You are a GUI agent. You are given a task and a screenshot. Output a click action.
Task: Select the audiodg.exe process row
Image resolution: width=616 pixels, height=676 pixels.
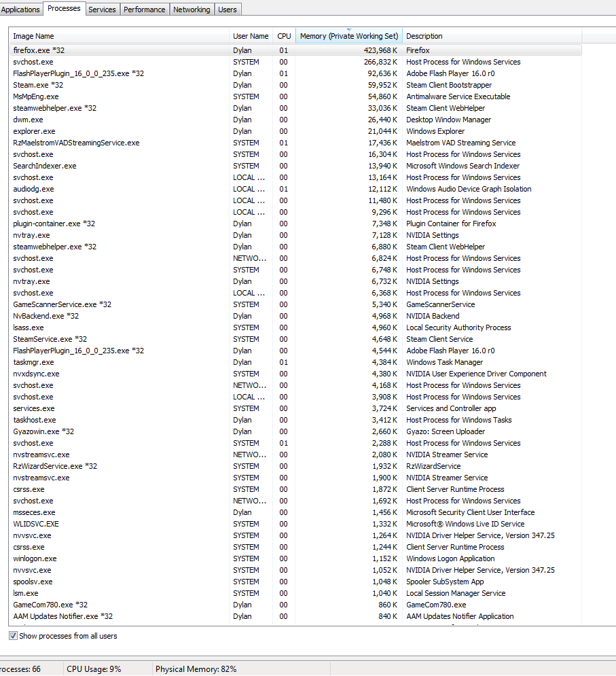tap(295, 189)
